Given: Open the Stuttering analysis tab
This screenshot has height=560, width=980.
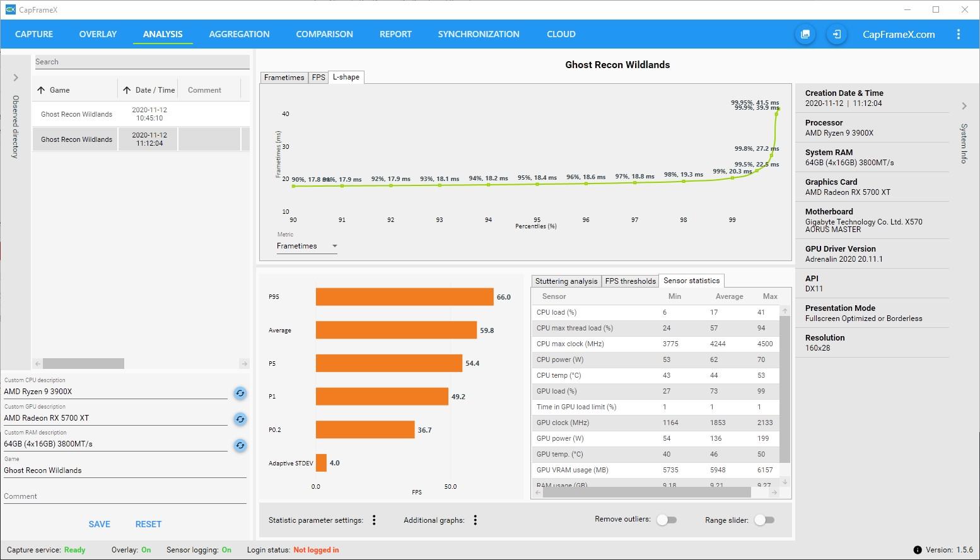Looking at the screenshot, I should pos(566,281).
